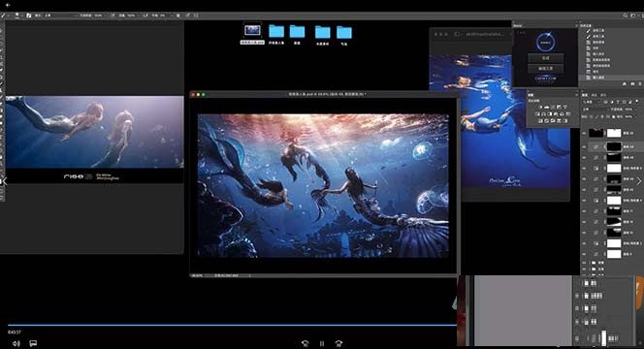Hide the topmost layer via eye icon
The image size is (644, 349).
click(x=584, y=133)
